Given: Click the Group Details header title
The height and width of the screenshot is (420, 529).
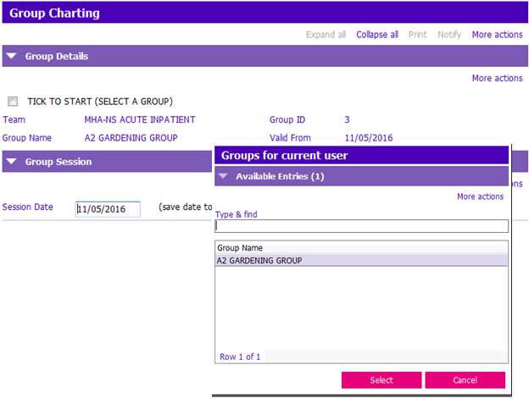Looking at the screenshot, I should [x=57, y=56].
